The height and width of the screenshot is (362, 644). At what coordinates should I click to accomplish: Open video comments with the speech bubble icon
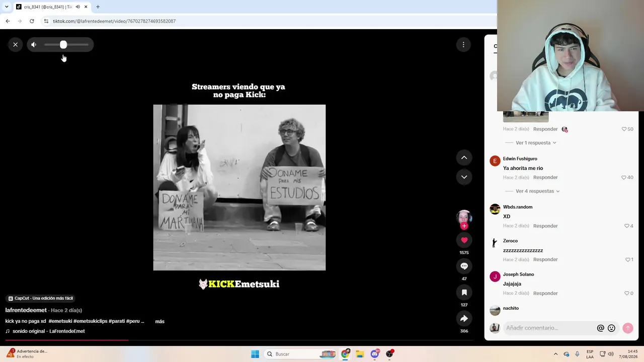tap(464, 266)
